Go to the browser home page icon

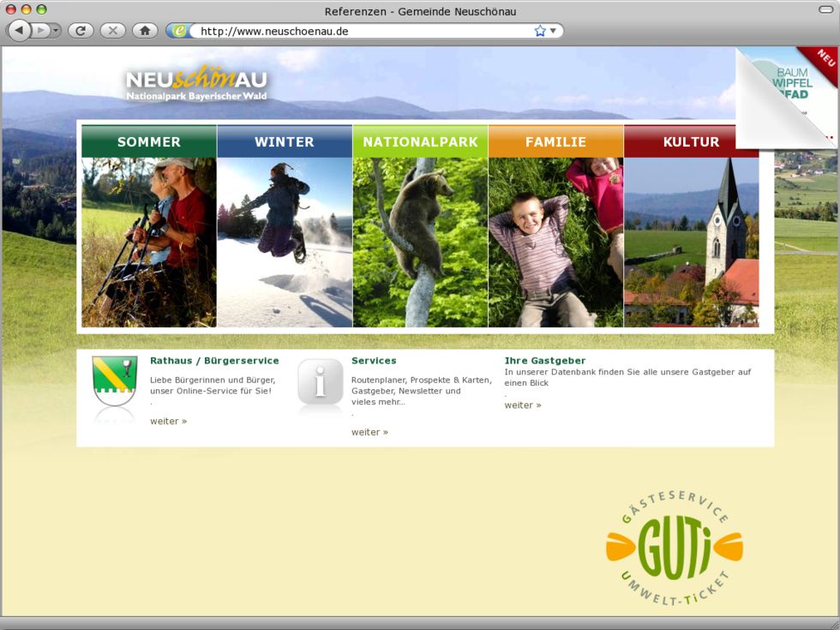click(x=145, y=31)
